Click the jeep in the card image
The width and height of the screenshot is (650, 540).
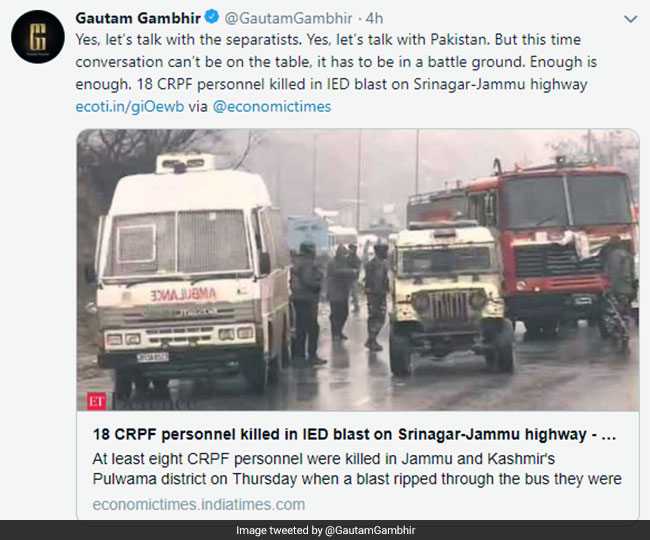[450, 298]
